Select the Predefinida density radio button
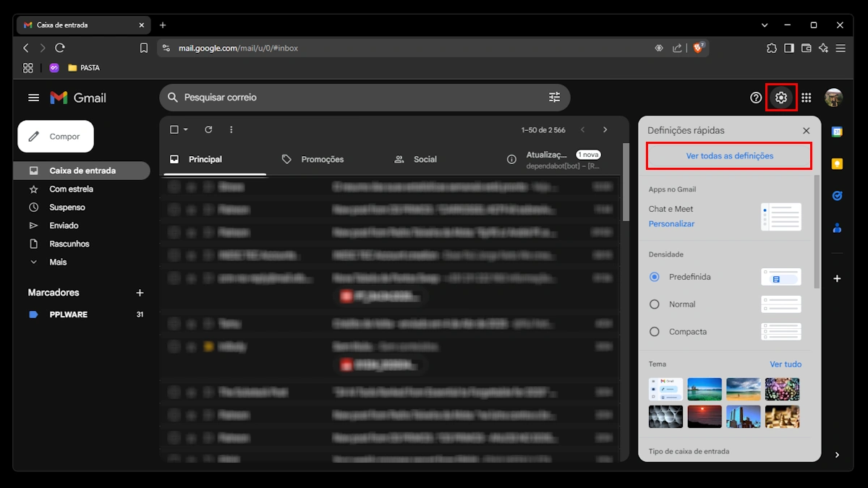Image resolution: width=868 pixels, height=488 pixels. 655,277
